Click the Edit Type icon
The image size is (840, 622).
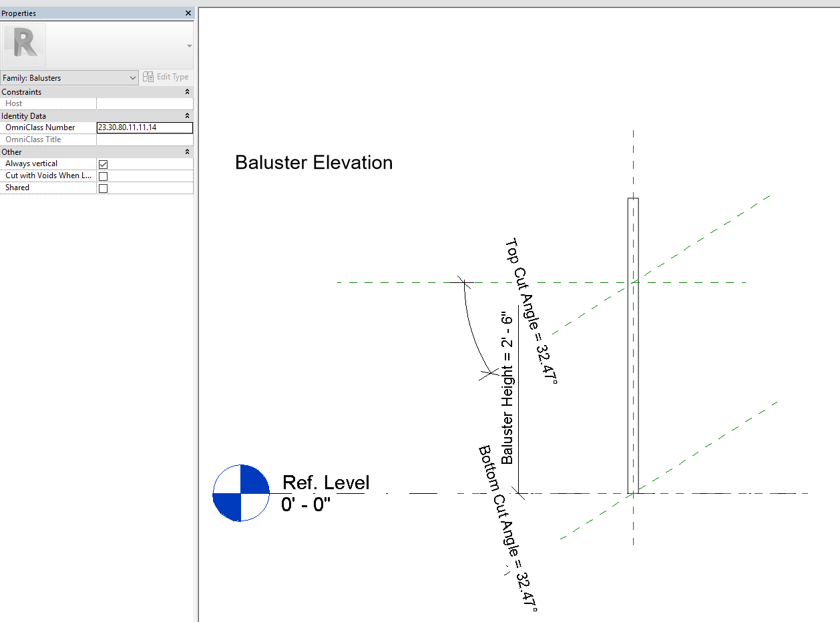click(x=148, y=76)
